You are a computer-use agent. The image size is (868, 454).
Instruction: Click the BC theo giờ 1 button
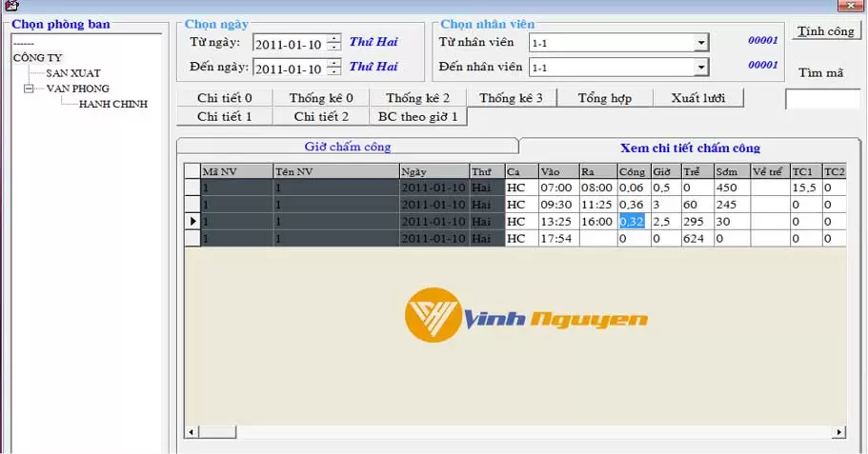click(x=418, y=117)
